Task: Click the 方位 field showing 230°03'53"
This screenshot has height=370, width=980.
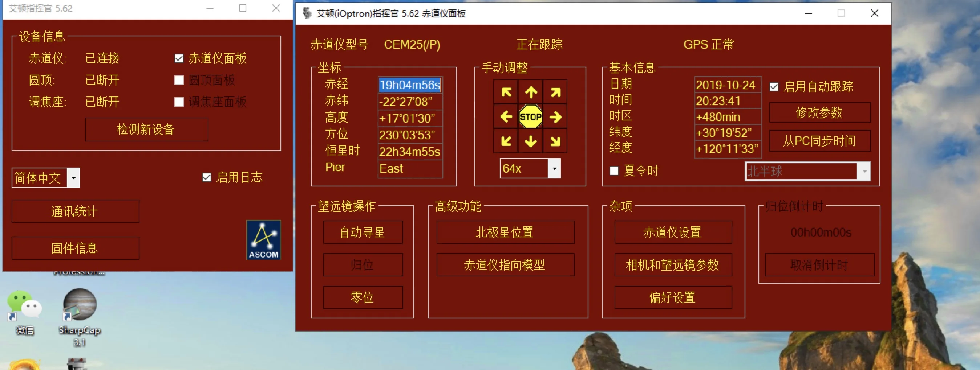Action: point(410,135)
